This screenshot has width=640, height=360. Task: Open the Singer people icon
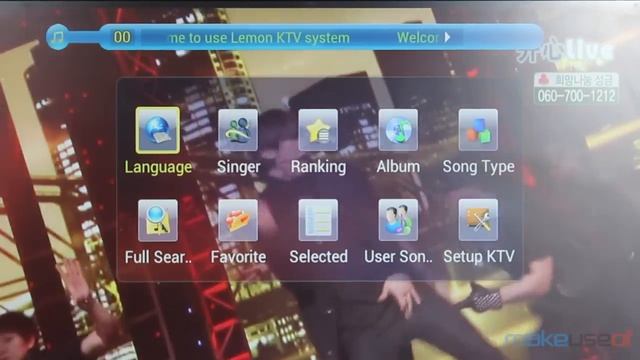tap(238, 130)
